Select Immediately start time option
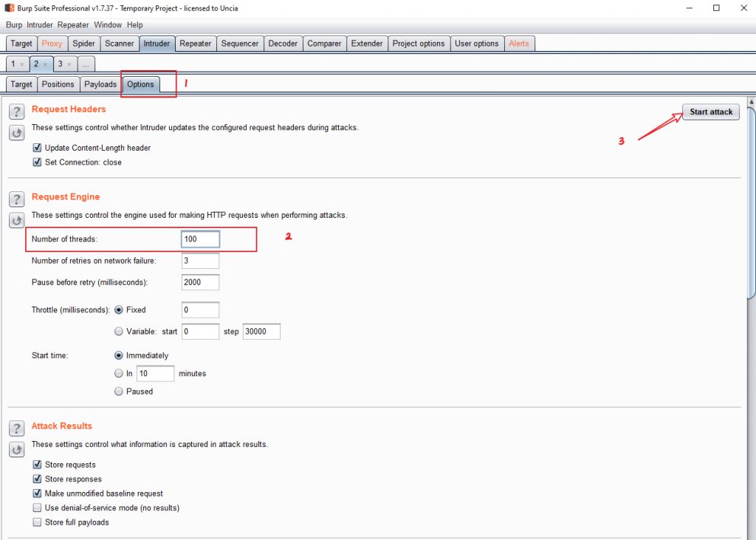 click(x=119, y=355)
